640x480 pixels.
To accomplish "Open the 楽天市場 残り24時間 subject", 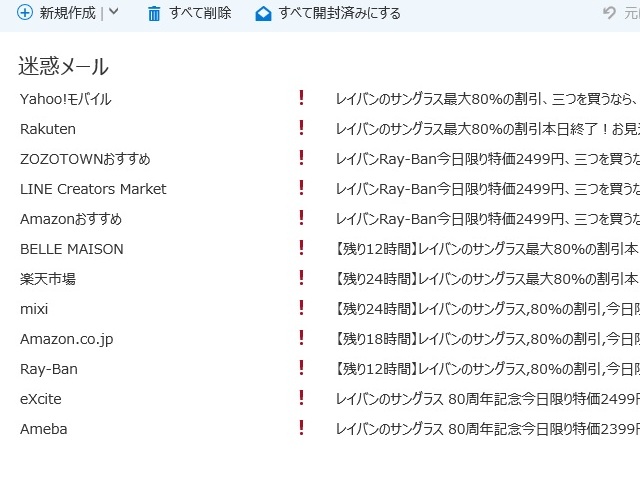I will click(487, 279).
